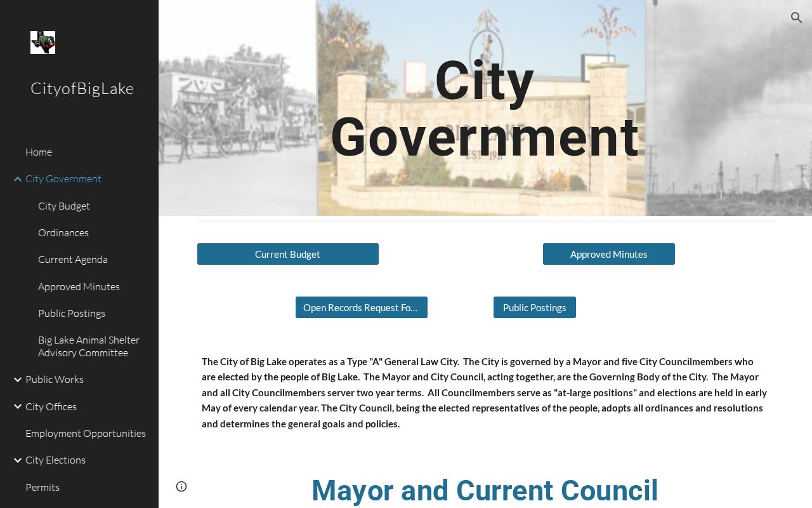The width and height of the screenshot is (812, 508).
Task: Go to the Home page
Action: (x=39, y=152)
